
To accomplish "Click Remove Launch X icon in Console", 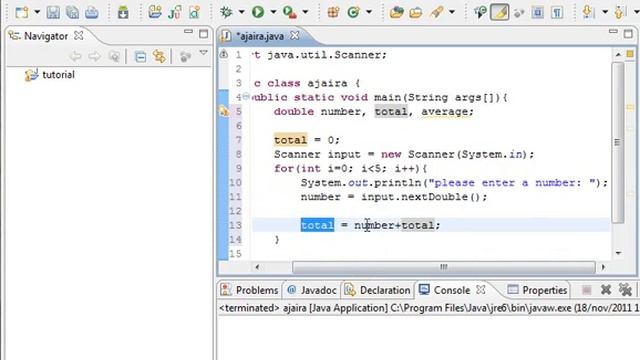I will tap(606, 290).
